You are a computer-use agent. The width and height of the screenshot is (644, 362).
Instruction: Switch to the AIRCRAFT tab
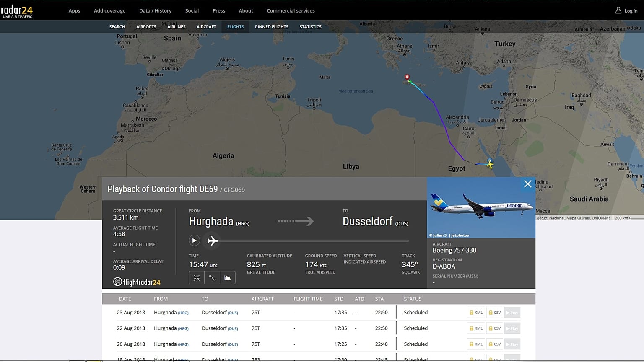pos(206,27)
